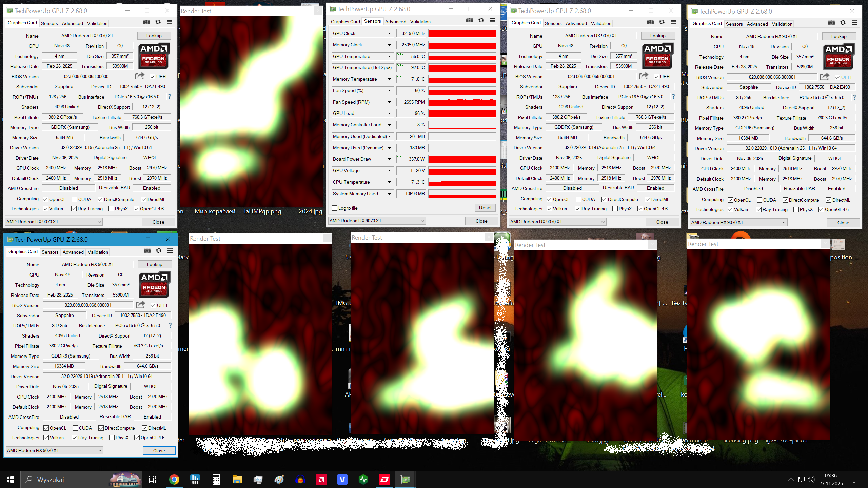Click the refresh icon in the Sensors window
Screen dimensions: 868x488
coord(481,20)
